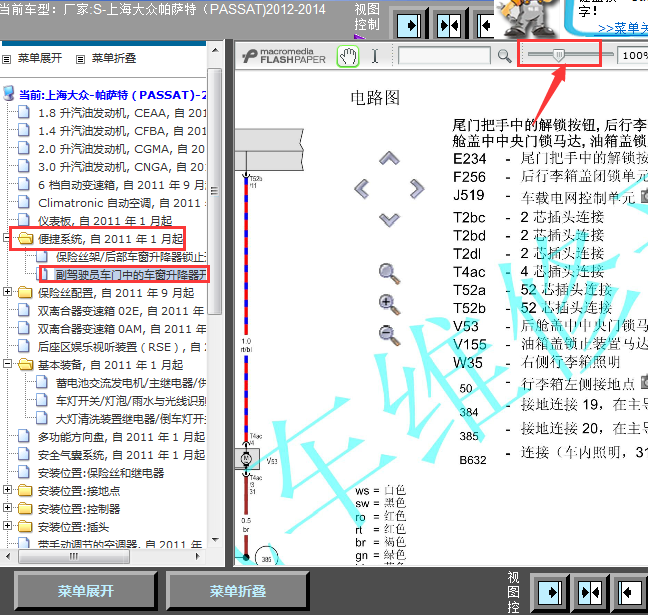648x615 pixels.
Task: Select 车灯开关/灯泡/雨水与光线识别 item
Action: click(131, 401)
